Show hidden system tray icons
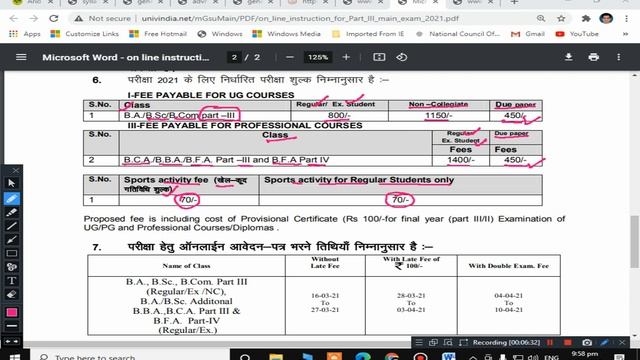Image resolution: width=640 pixels, height=360 pixels. point(473,357)
